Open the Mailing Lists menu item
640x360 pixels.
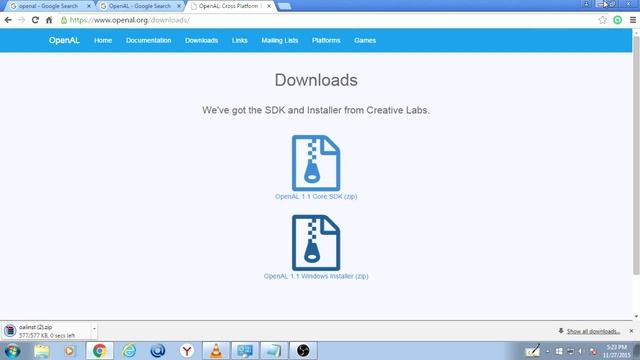click(x=280, y=40)
